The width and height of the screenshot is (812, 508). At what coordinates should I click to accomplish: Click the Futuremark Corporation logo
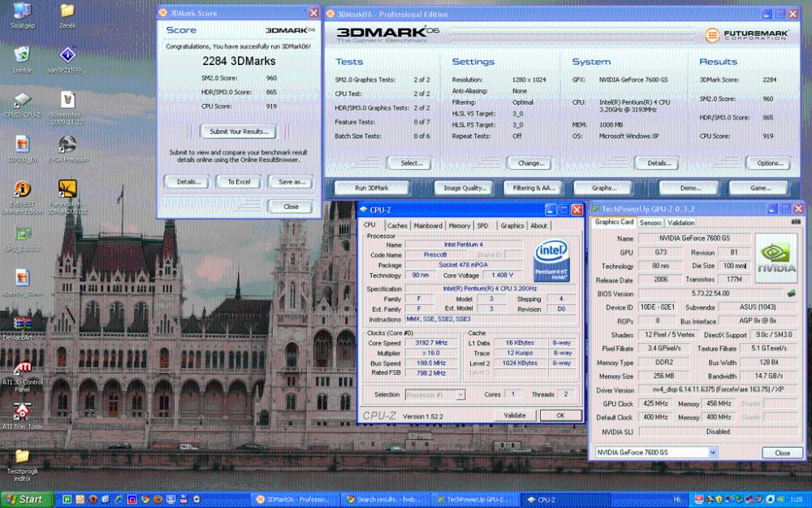coord(747,35)
